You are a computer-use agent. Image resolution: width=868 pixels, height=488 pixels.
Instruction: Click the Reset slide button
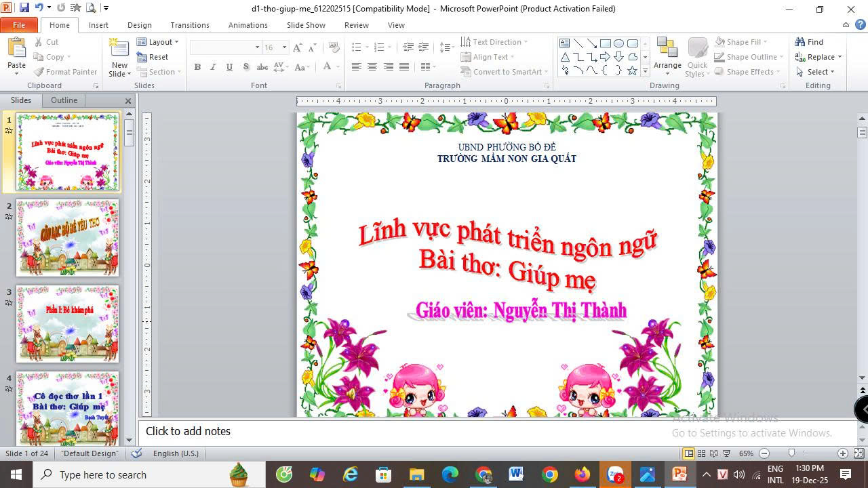tap(153, 57)
